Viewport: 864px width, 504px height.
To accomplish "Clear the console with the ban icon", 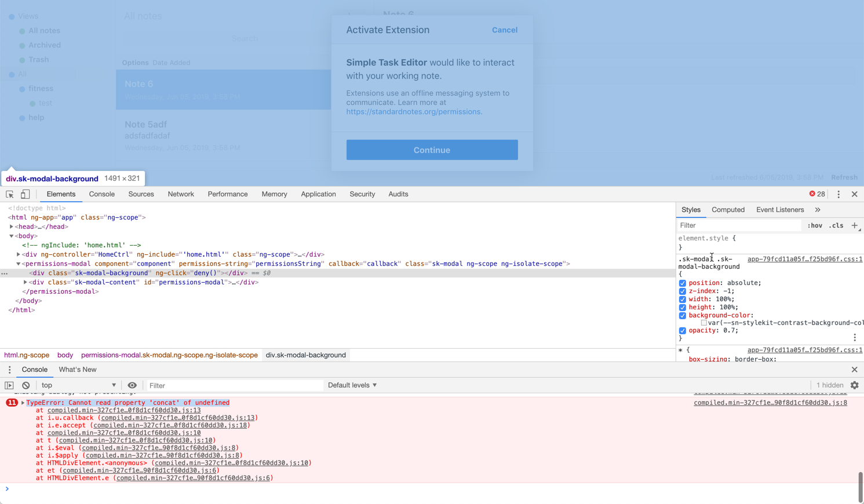I will (x=25, y=385).
